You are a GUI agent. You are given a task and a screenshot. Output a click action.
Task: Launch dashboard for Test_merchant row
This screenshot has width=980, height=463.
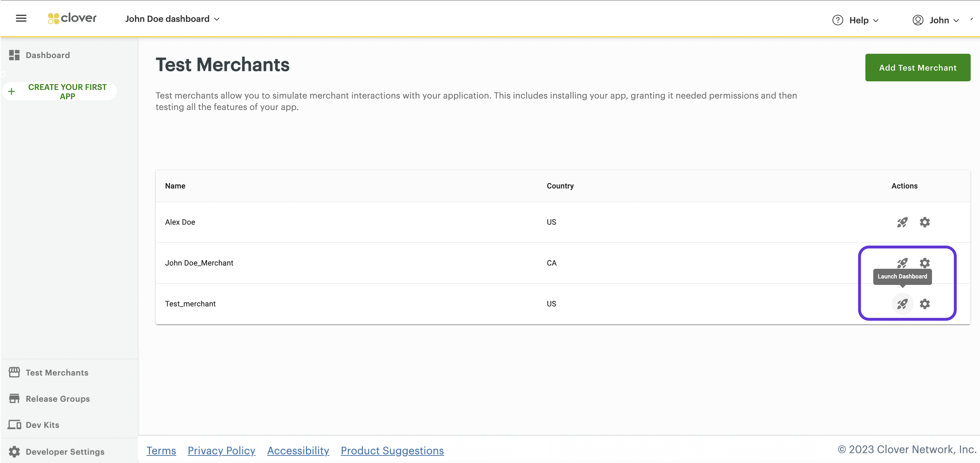pyautogui.click(x=902, y=304)
